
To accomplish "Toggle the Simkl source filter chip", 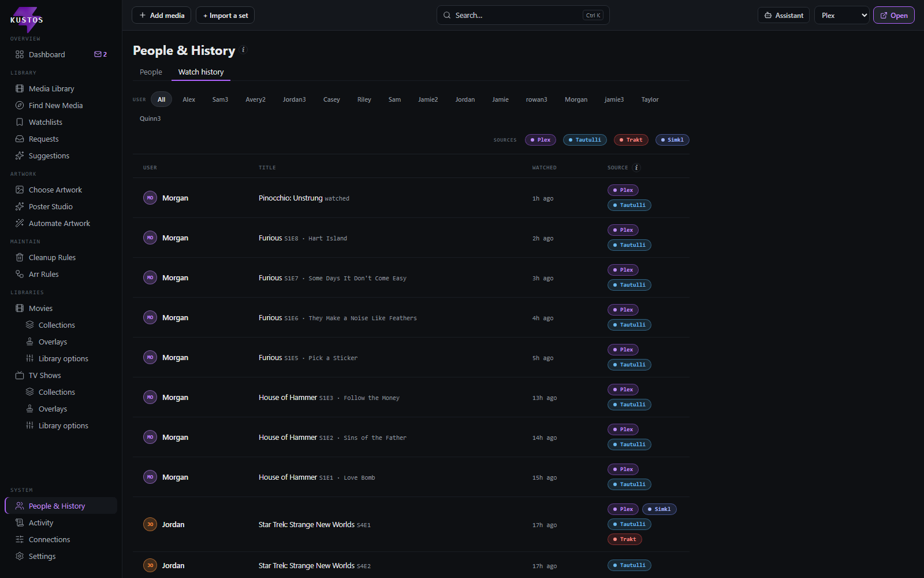I will [672, 140].
